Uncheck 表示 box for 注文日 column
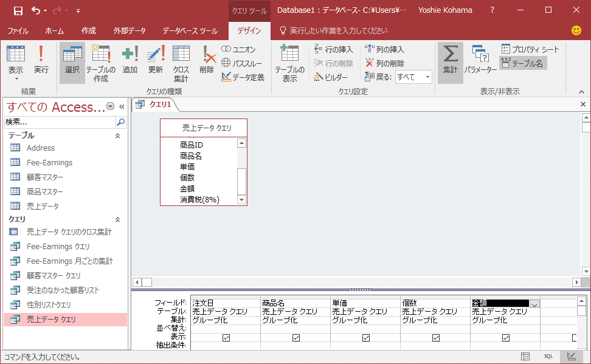This screenshot has width=591, height=364. tap(226, 338)
